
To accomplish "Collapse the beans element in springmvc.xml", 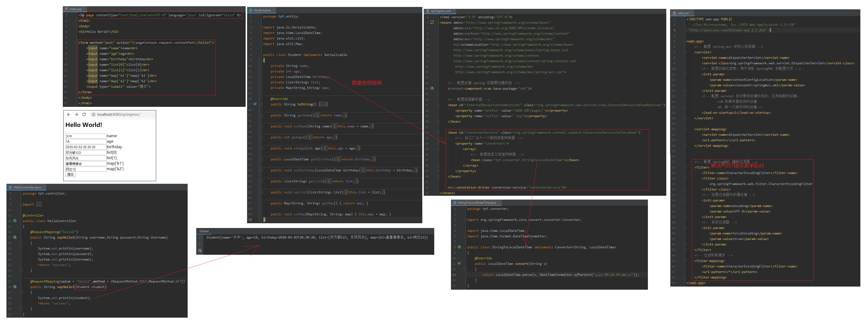I will (x=438, y=23).
